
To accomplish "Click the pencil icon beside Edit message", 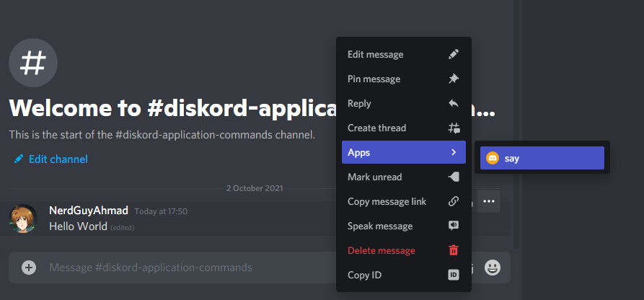I will point(454,54).
